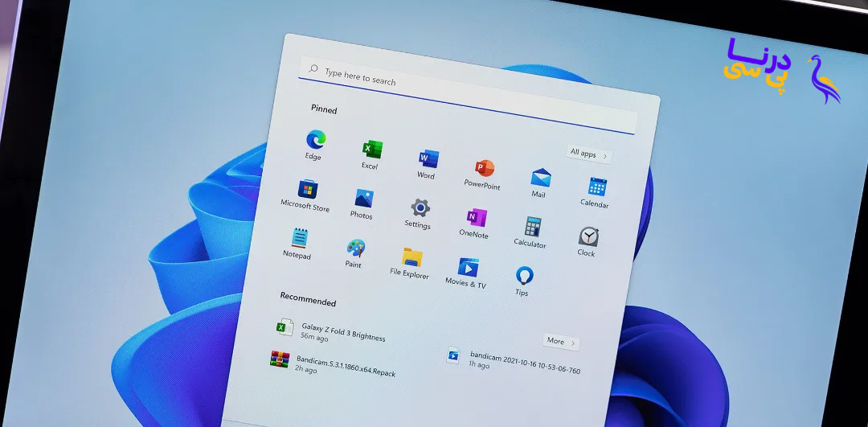Open the Edge browser
Viewport: 868px width, 427px height.
point(315,140)
